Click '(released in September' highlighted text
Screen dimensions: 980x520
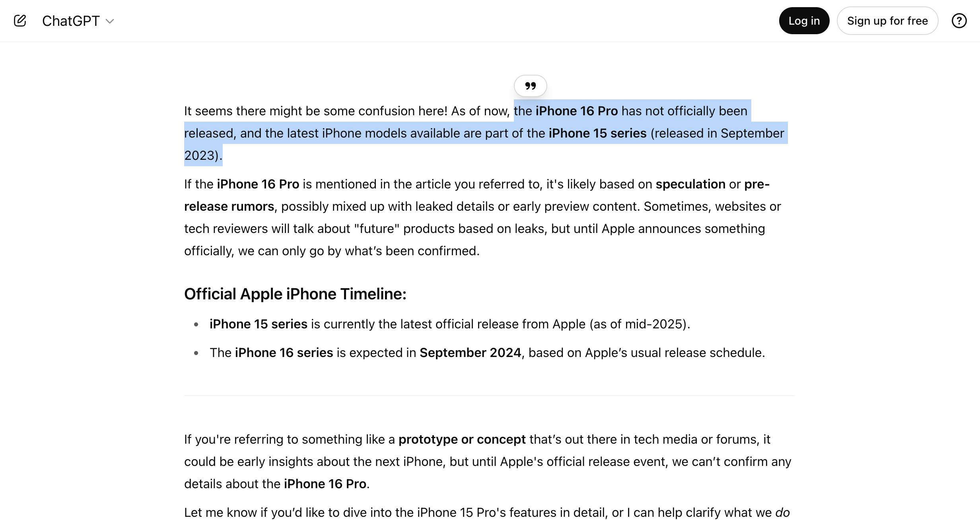pos(717,133)
